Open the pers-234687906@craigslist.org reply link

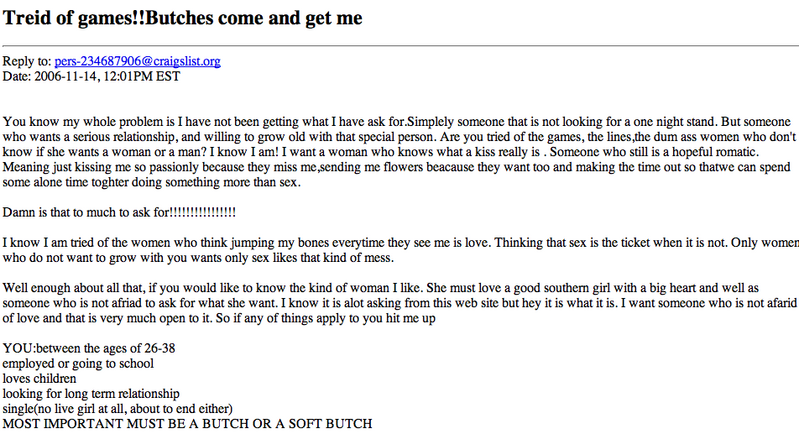coord(138,61)
